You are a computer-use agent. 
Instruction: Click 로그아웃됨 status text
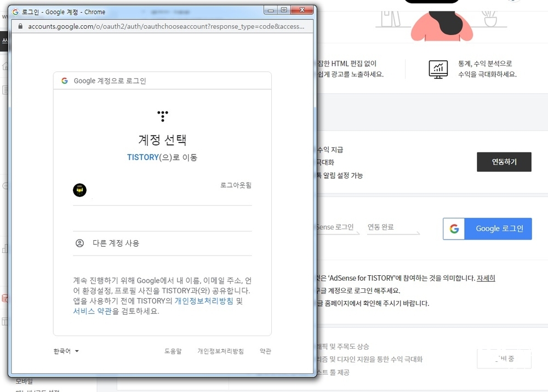(236, 185)
